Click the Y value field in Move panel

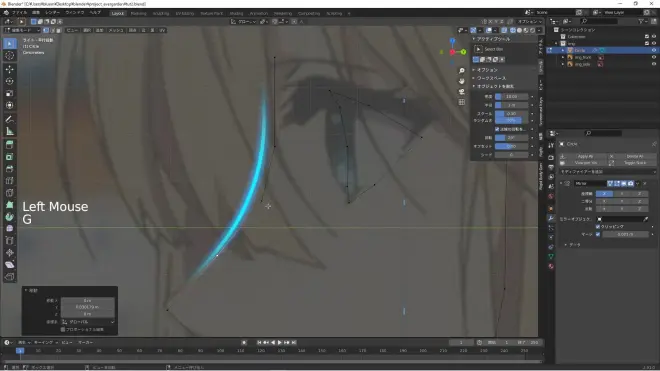tap(88, 307)
